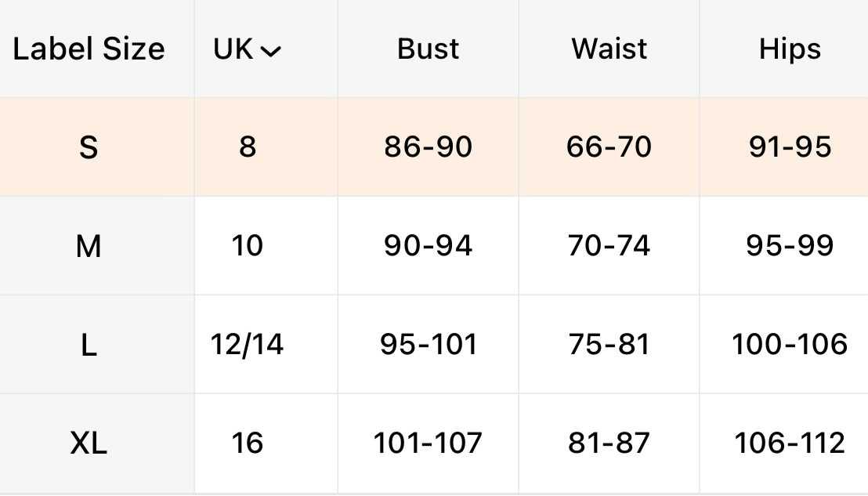Click UK size 12/14 cell
The image size is (868, 496).
pos(248,345)
